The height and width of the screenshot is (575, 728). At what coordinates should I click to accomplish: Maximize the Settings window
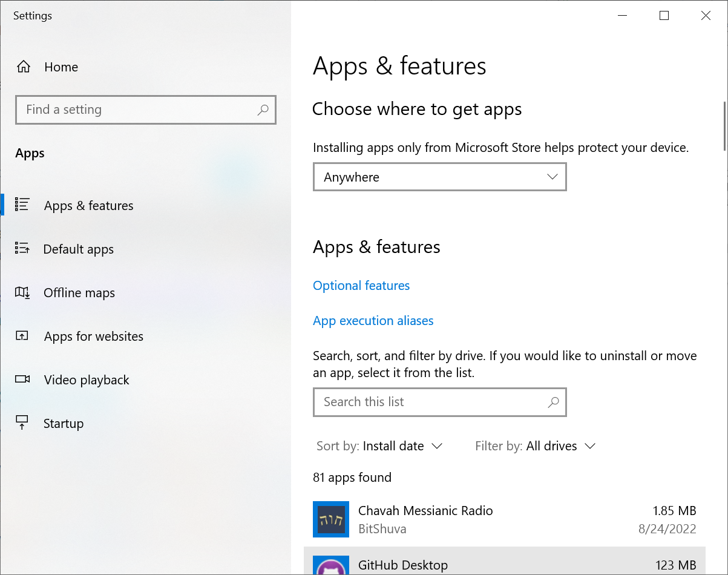[664, 16]
